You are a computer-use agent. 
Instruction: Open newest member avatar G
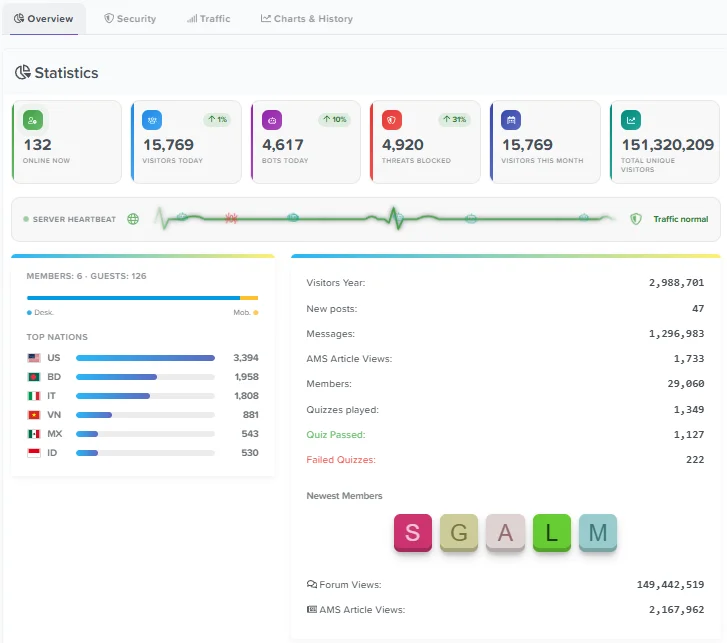coord(459,533)
